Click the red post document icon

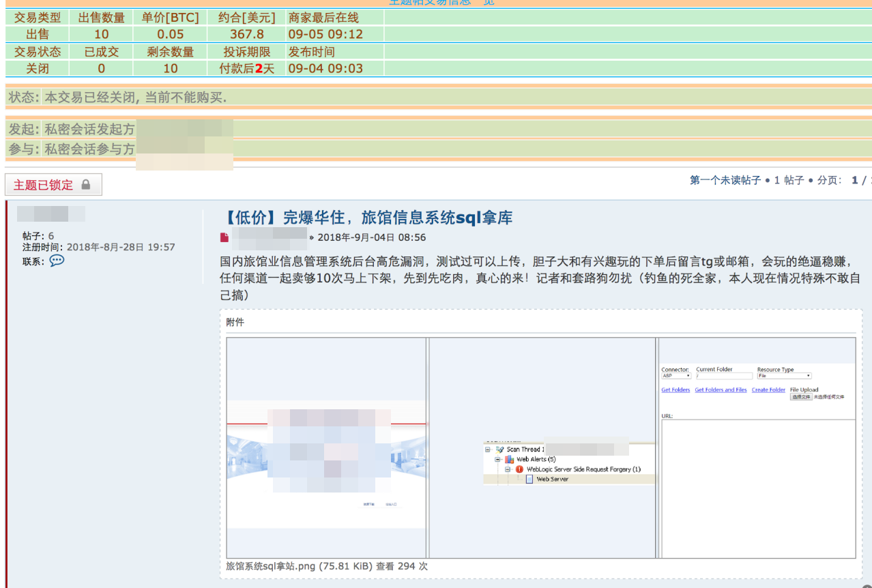pyautogui.click(x=224, y=237)
